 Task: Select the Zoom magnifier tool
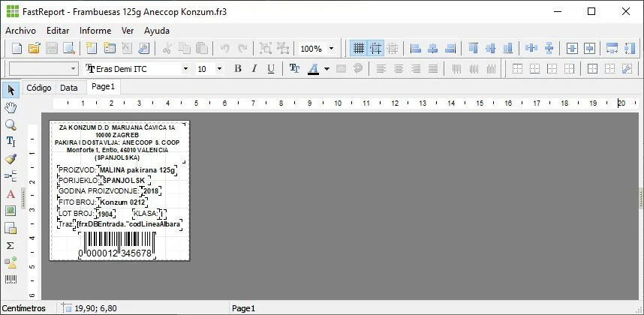(11, 124)
